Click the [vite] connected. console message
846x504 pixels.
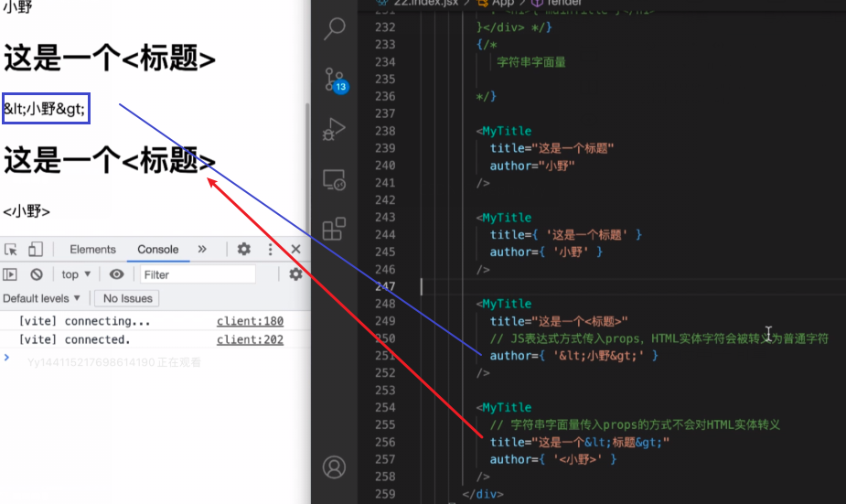74,339
